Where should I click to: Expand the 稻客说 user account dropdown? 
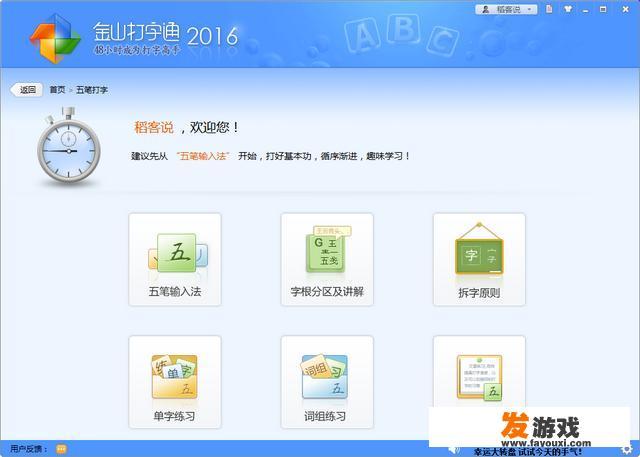(506, 9)
